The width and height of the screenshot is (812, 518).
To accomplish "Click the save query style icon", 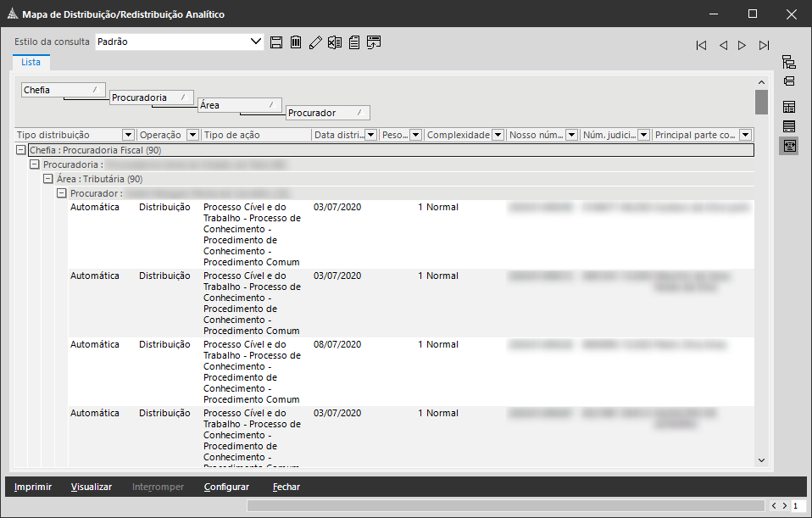I will point(276,42).
